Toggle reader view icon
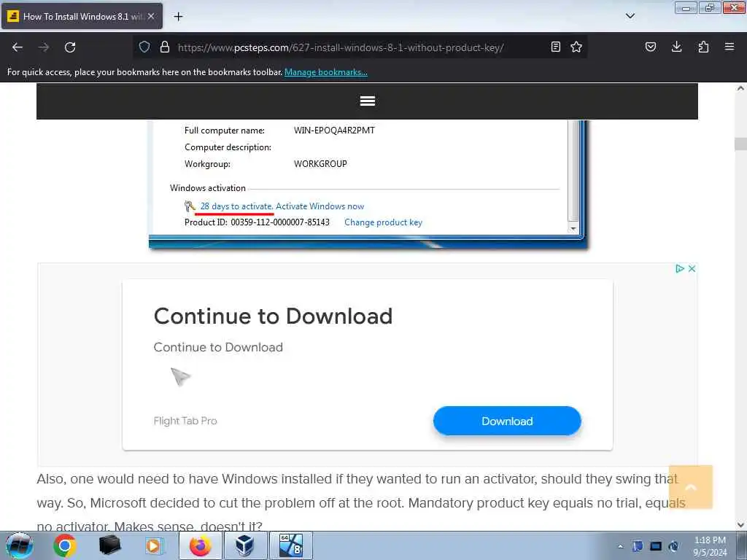 555,47
